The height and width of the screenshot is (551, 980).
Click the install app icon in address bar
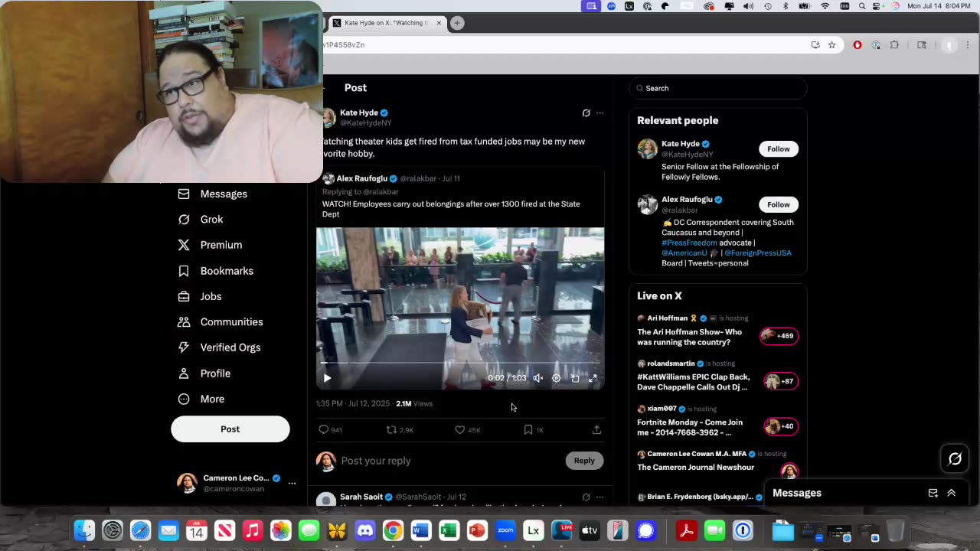click(x=815, y=45)
